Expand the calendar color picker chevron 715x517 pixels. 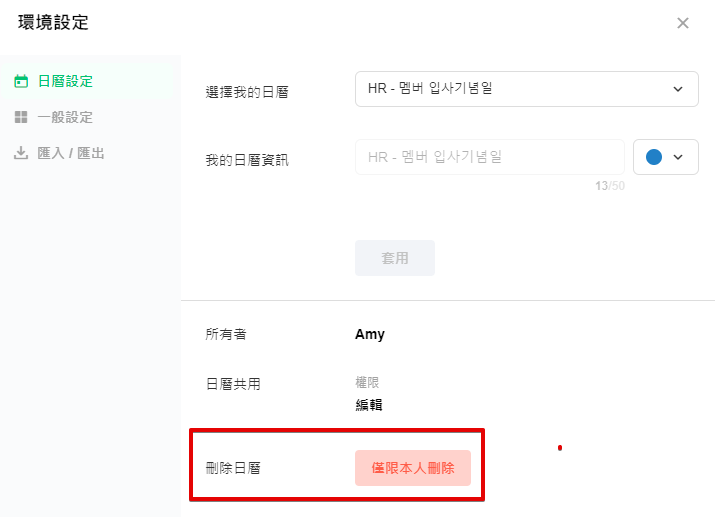(679, 157)
